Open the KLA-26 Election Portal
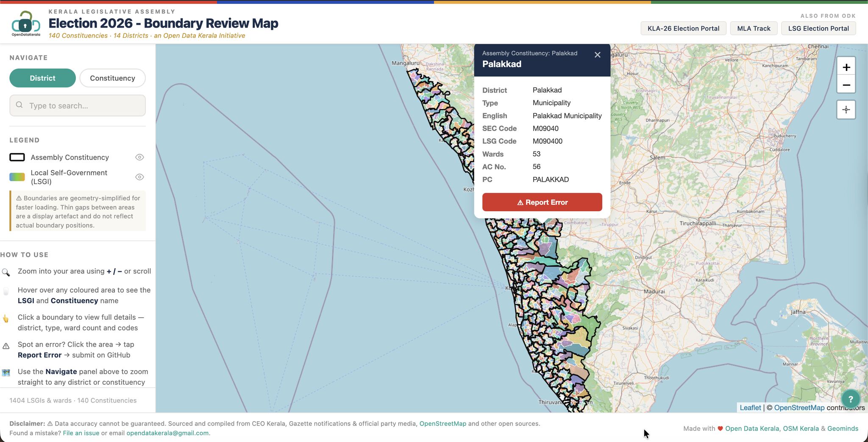The image size is (868, 442). [683, 28]
